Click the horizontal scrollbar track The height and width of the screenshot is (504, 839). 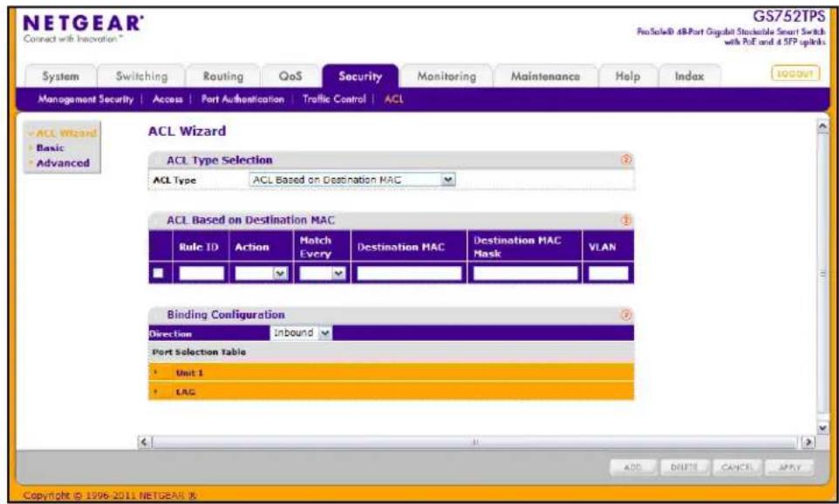pos(475,442)
